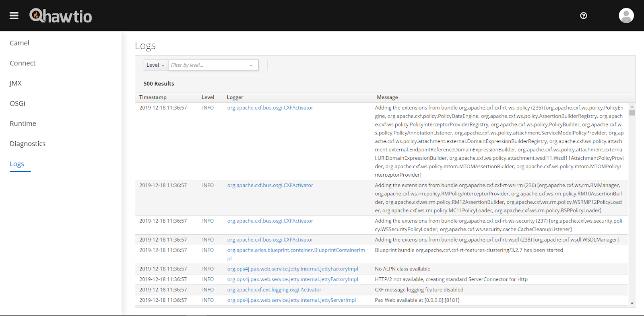This screenshot has height=316, width=644.
Task: Click INFO level in Pax Web row
Action: (x=208, y=300)
